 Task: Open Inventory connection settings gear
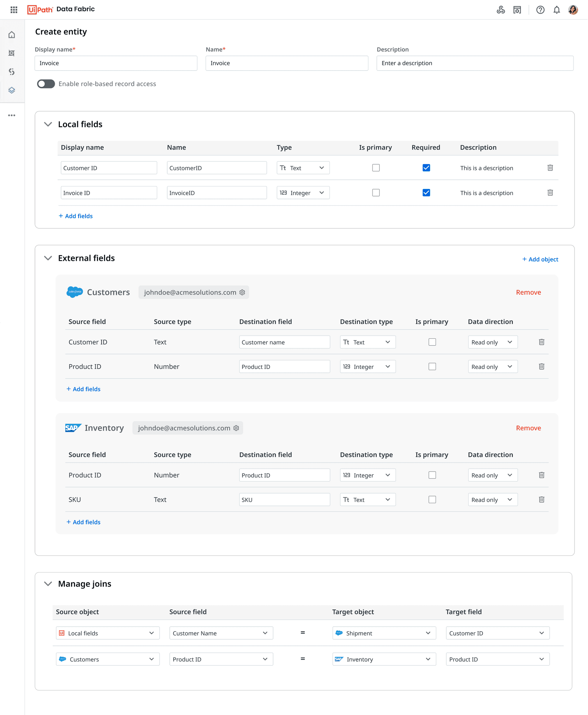pyautogui.click(x=236, y=428)
